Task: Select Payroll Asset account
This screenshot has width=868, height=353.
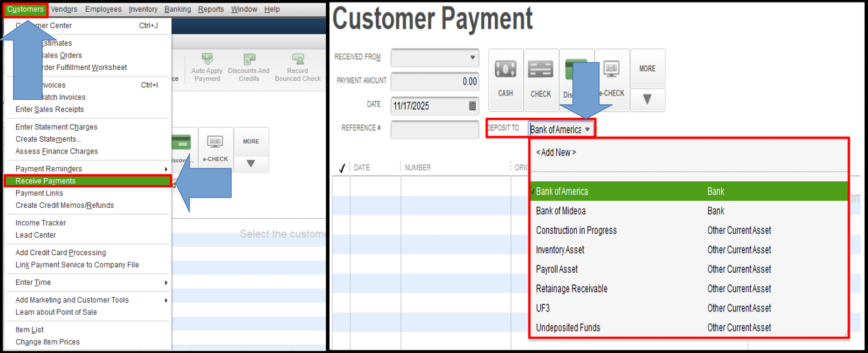Action: click(x=689, y=269)
